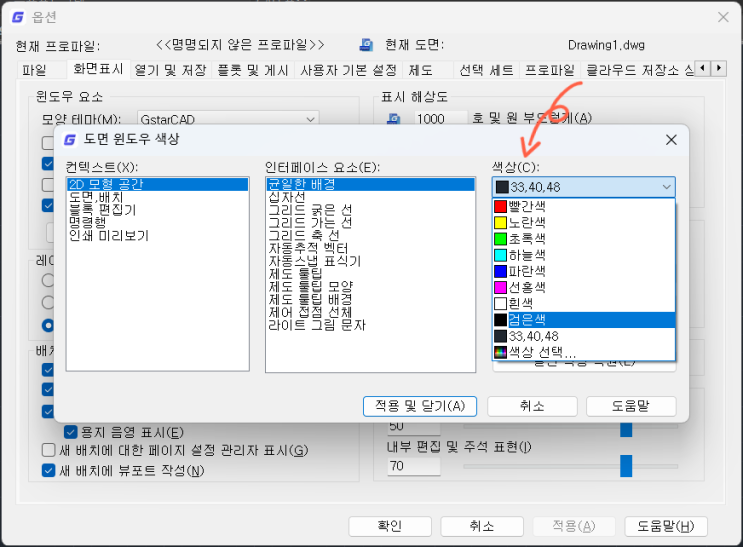Toggle 새 배치에 뷰포트 작성(N) checkbox
The width and height of the screenshot is (743, 547).
click(48, 471)
